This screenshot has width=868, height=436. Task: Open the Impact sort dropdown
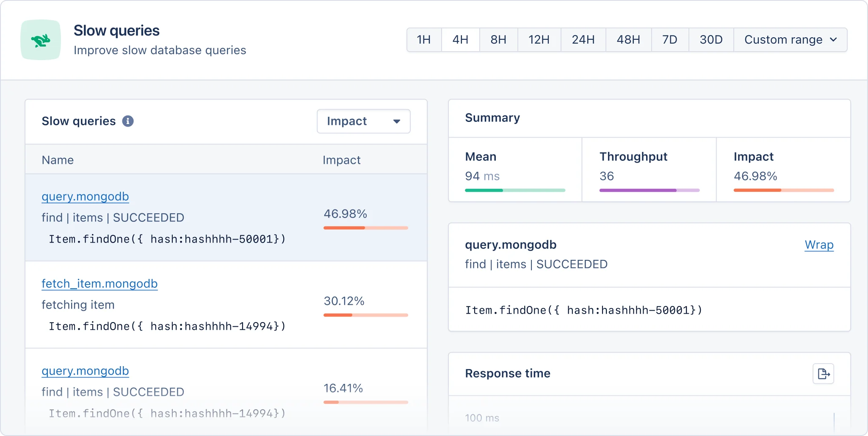click(364, 121)
